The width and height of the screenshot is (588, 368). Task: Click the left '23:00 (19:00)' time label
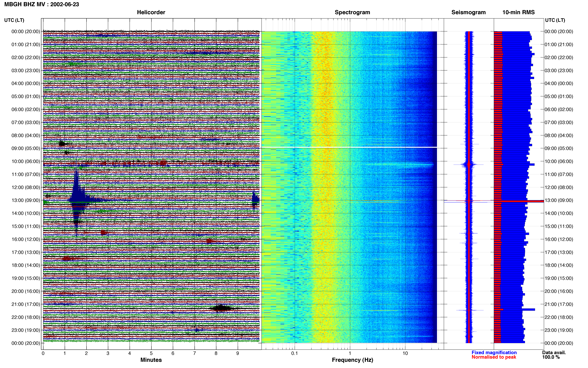click(x=26, y=330)
